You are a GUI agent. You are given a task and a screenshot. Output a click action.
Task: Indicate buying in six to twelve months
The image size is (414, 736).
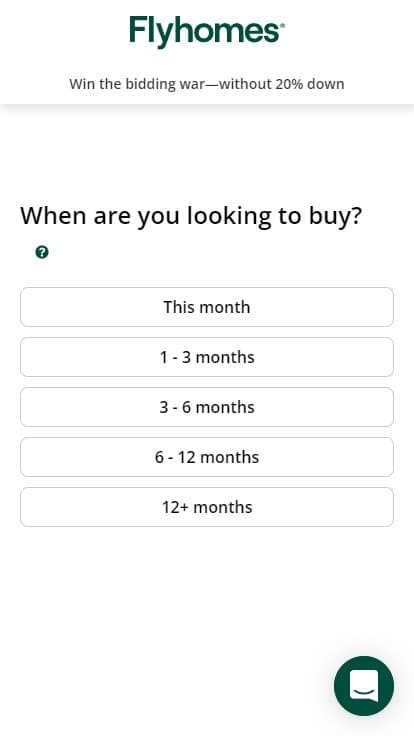coord(207,457)
